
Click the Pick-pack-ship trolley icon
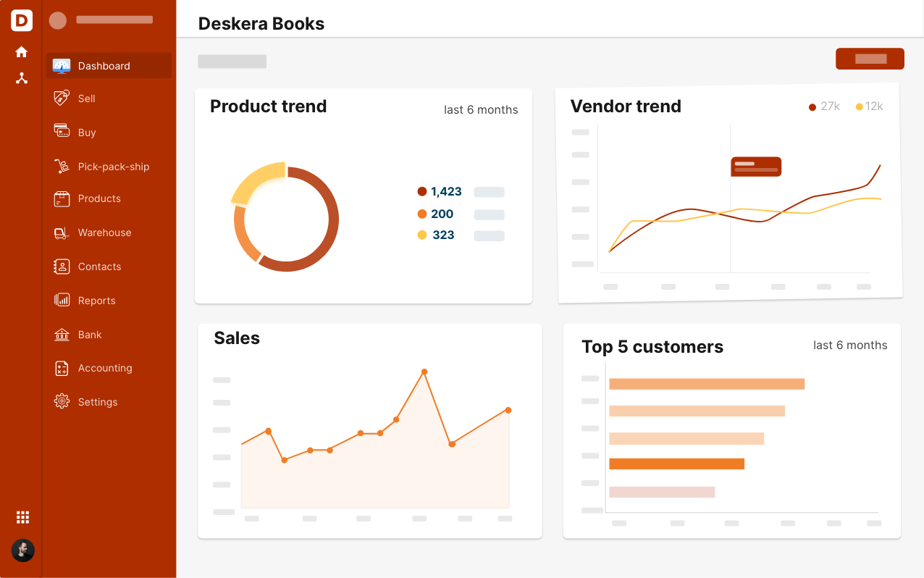point(62,166)
